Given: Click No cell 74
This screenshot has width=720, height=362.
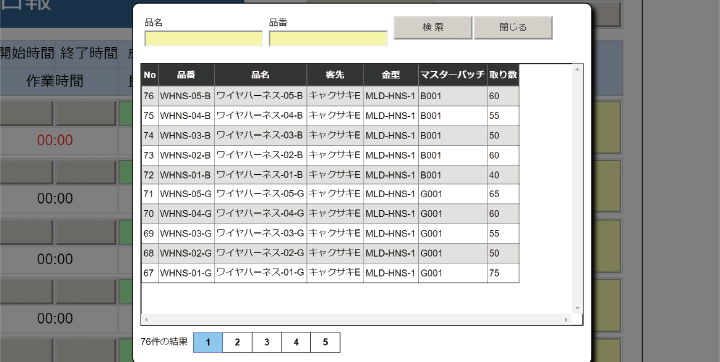Looking at the screenshot, I should [x=149, y=136].
